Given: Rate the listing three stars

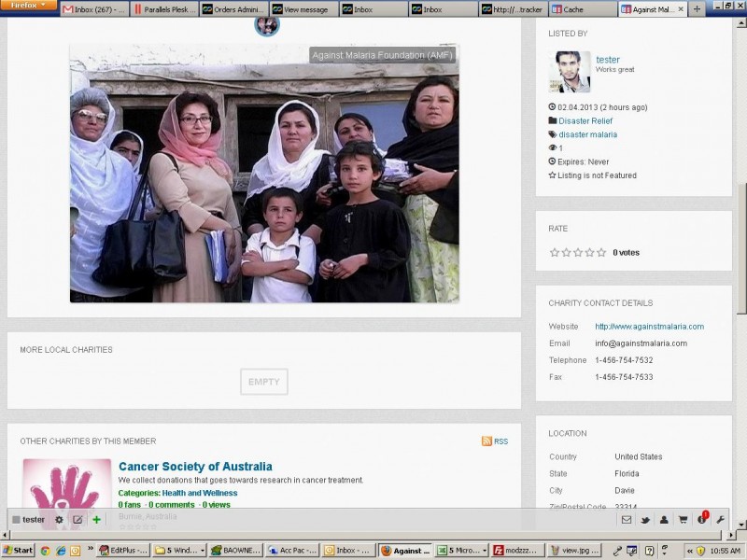Looking at the screenshot, I should [x=578, y=252].
